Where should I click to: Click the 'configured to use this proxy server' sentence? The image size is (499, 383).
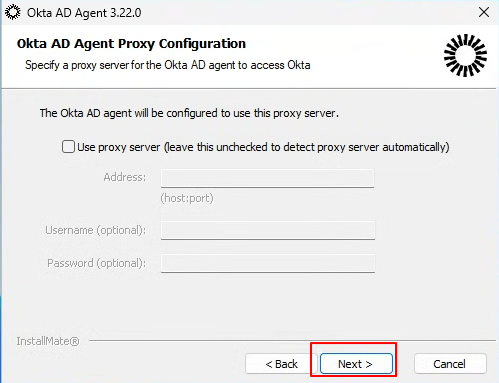coord(189,113)
